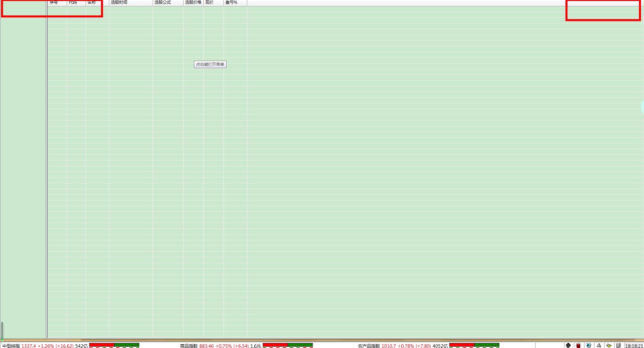Screen dimensions: 644x348
Task: Sort by the 代码 column header
Action: pos(76,2)
